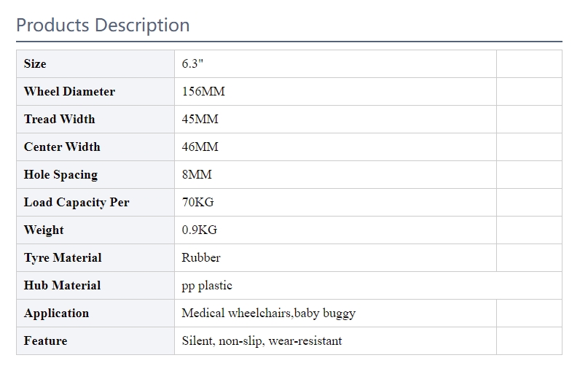Click the 45MM tread value
The width and height of the screenshot is (588, 374).
200,120
